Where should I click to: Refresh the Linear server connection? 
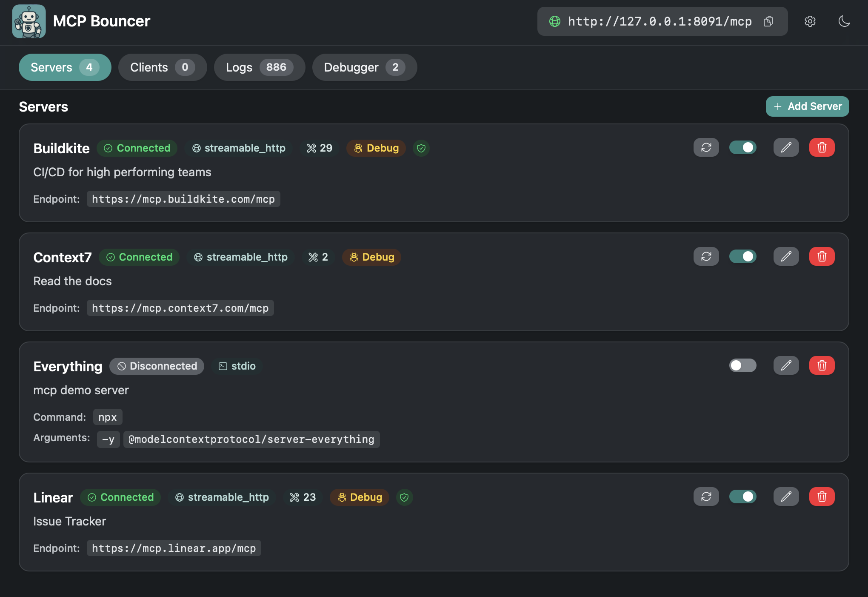click(x=706, y=497)
